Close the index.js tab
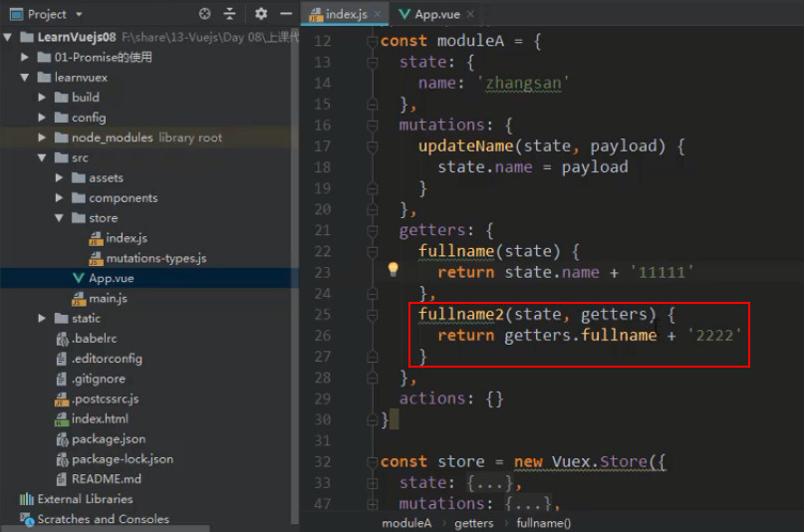The width and height of the screenshot is (804, 532). pyautogui.click(x=378, y=14)
